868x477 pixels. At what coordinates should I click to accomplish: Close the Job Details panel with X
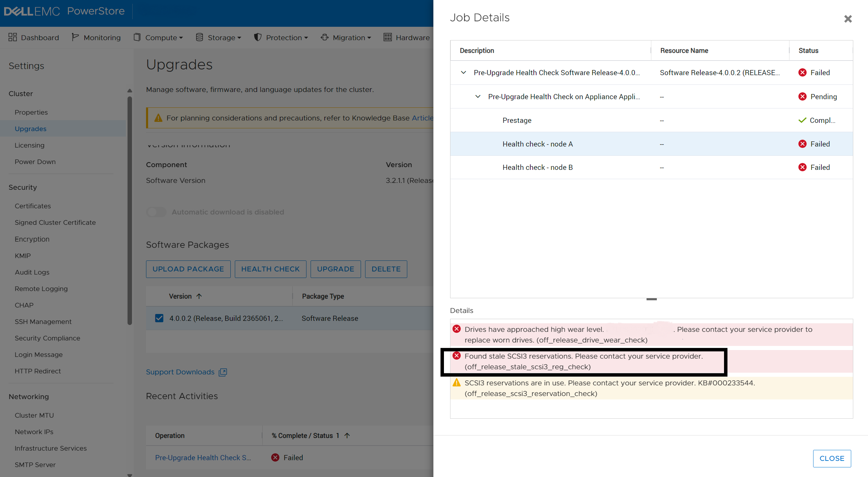point(848,19)
